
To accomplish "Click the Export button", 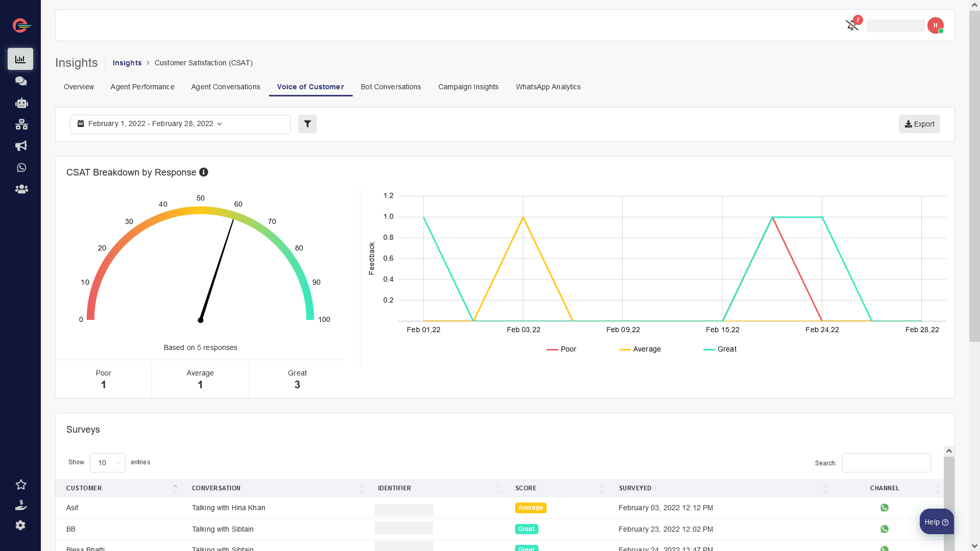I will 919,124.
